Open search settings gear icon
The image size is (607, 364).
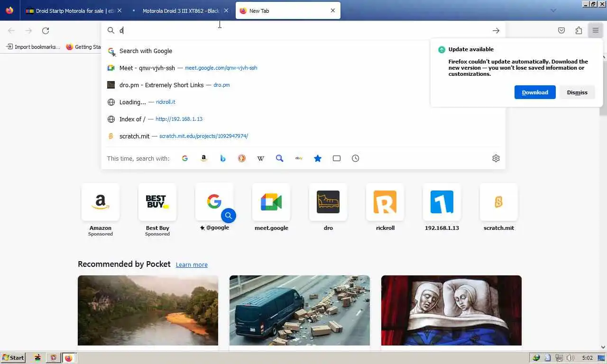click(x=496, y=158)
